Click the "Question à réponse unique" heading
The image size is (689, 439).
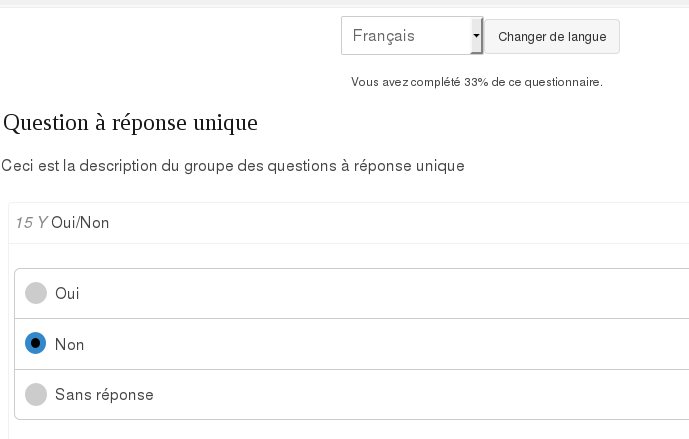pos(131,123)
